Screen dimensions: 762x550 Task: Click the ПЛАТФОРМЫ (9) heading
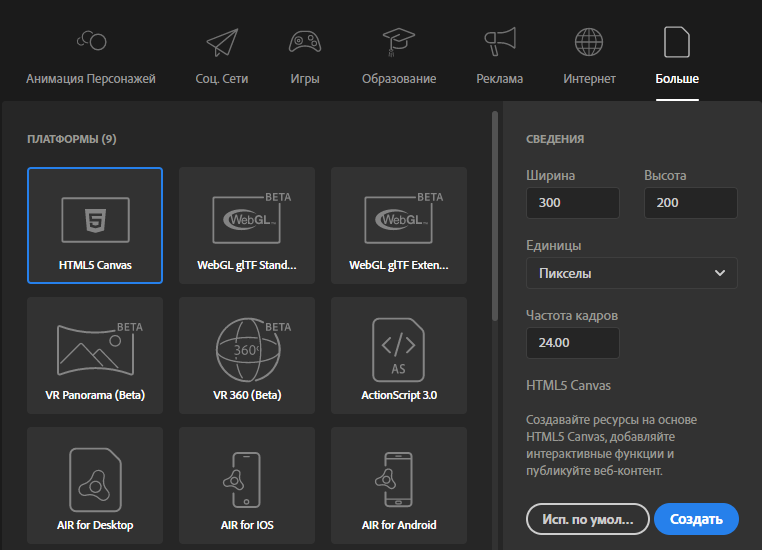coord(72,139)
